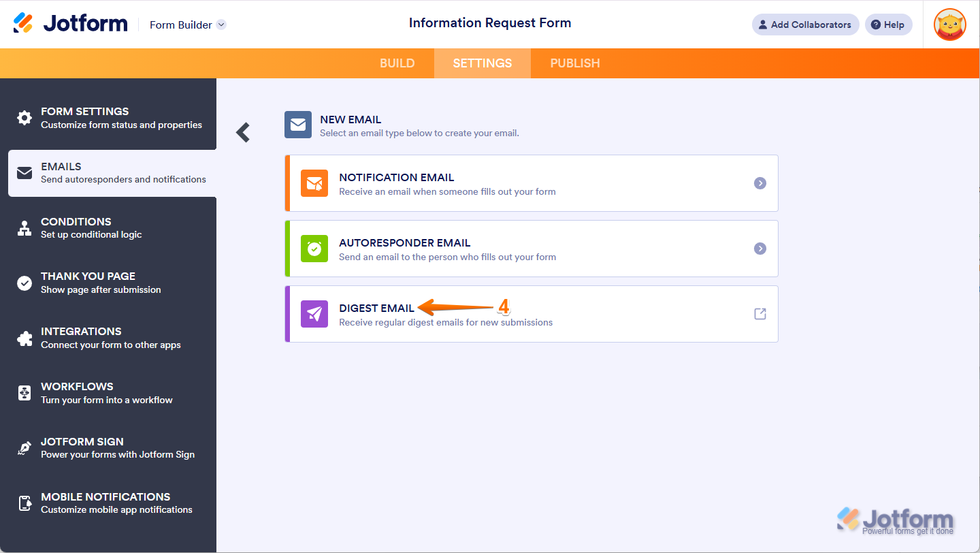Select the Settings tab

pyautogui.click(x=483, y=63)
